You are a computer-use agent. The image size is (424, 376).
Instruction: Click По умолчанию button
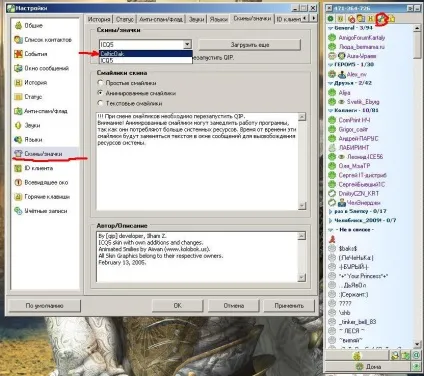44,306
